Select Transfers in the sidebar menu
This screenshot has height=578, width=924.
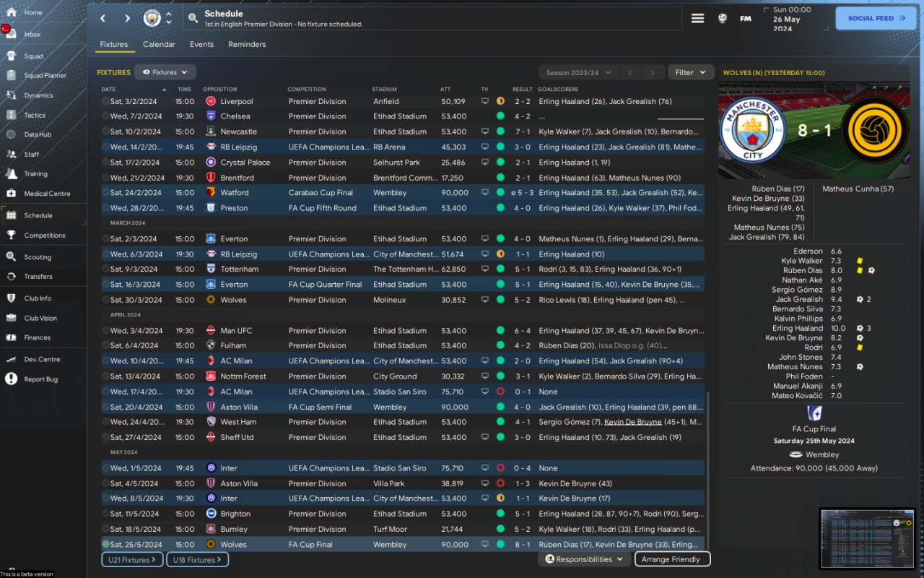(x=38, y=276)
